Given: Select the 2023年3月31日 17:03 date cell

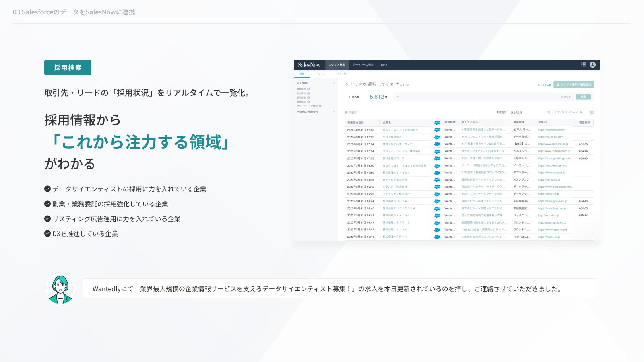Looking at the screenshot, I should coord(361,158).
